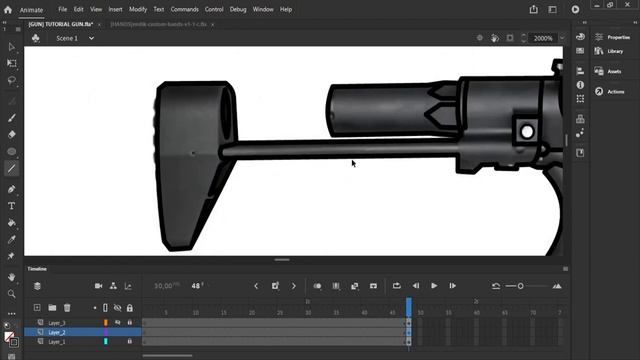
Task: Toggle visibility of Layer_3
Action: point(118,322)
